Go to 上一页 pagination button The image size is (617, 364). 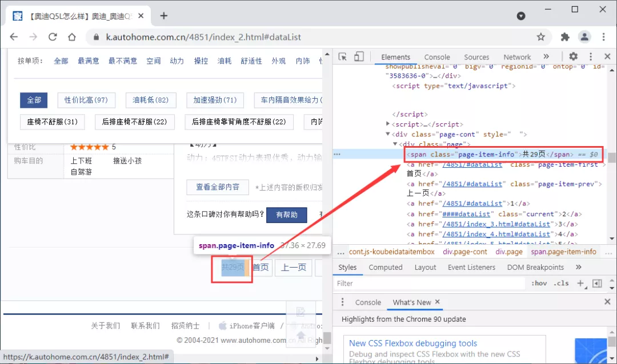[293, 268]
